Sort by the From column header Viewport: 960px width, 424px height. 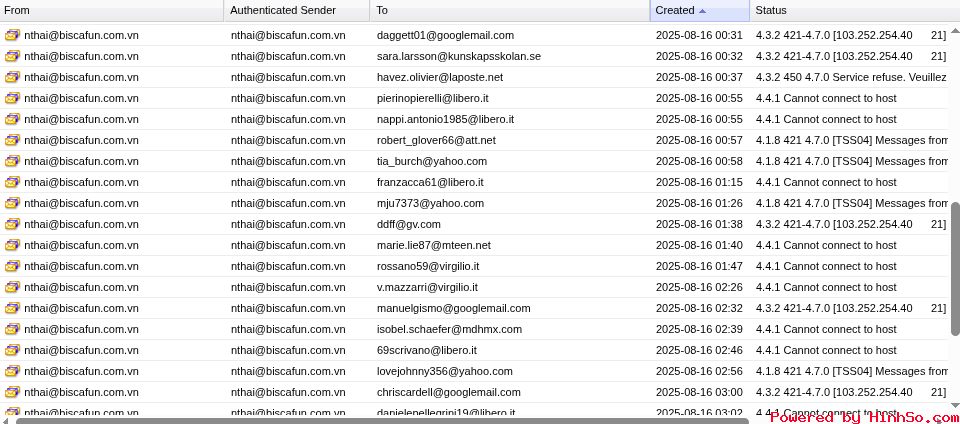click(111, 10)
